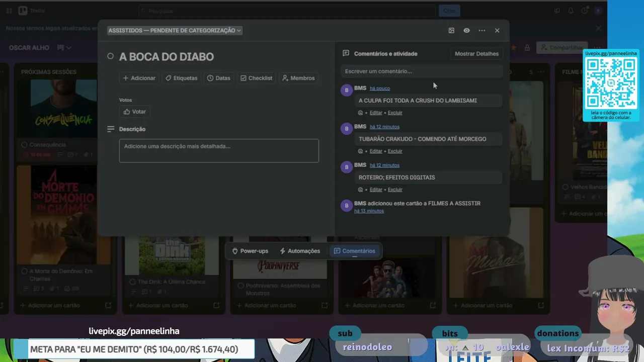This screenshot has width=644, height=362.
Task: Open the Power-ups tab
Action: click(250, 251)
